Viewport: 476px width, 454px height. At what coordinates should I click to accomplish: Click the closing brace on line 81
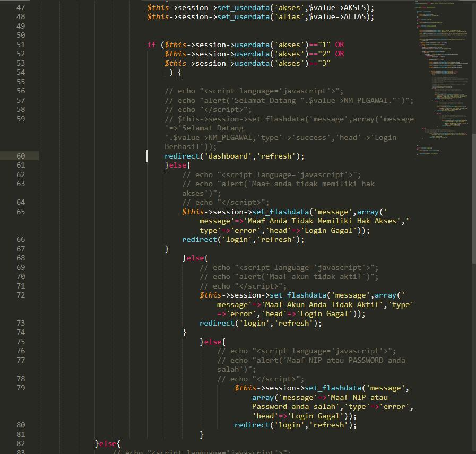pos(202,435)
